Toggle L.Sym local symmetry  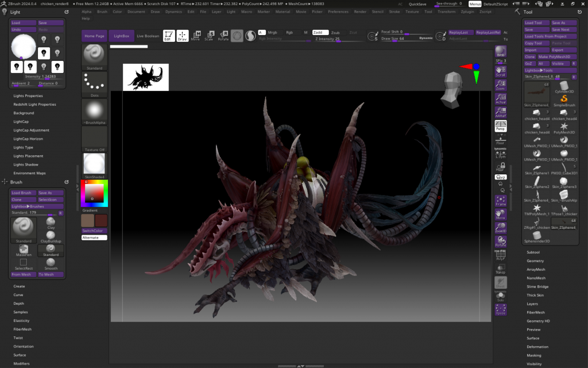pyautogui.click(x=501, y=153)
